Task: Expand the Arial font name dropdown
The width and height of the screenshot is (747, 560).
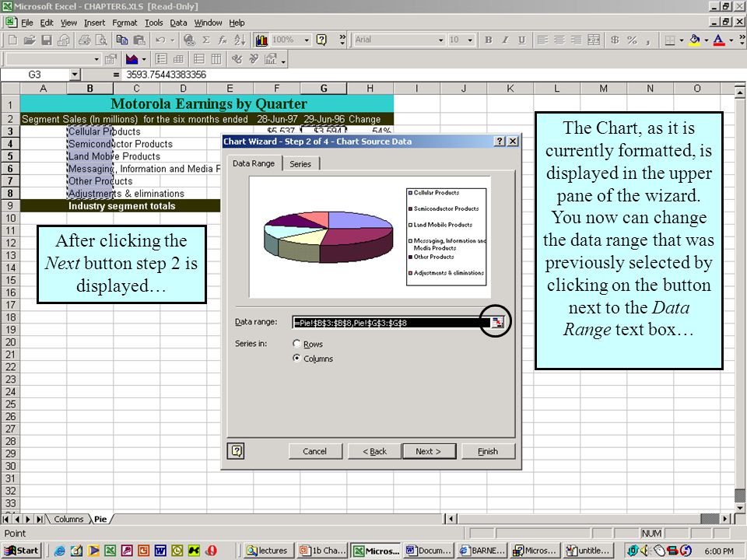Action: [440, 40]
